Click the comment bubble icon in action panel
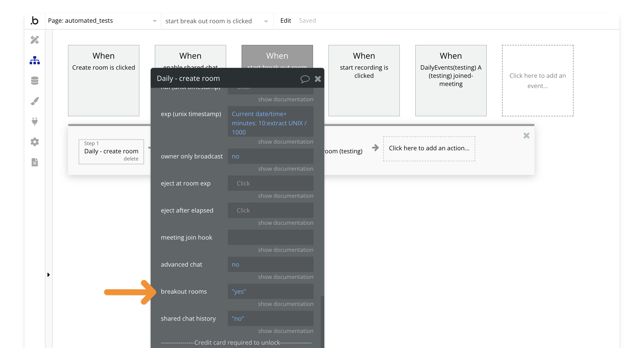This screenshot has height=348, width=644. tap(305, 79)
